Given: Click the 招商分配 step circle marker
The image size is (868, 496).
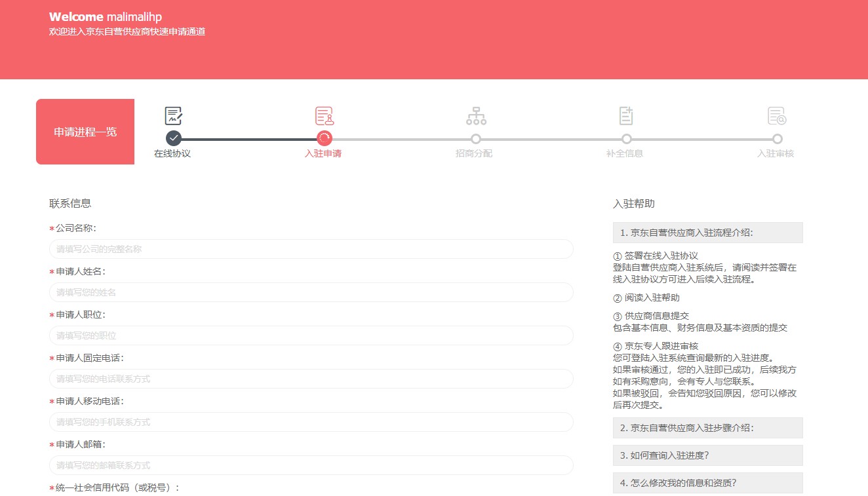Looking at the screenshot, I should [x=476, y=139].
